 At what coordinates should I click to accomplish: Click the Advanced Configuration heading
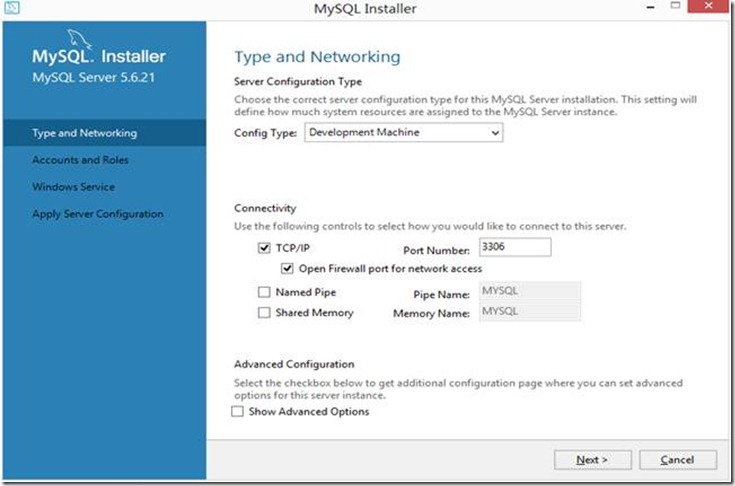(294, 364)
